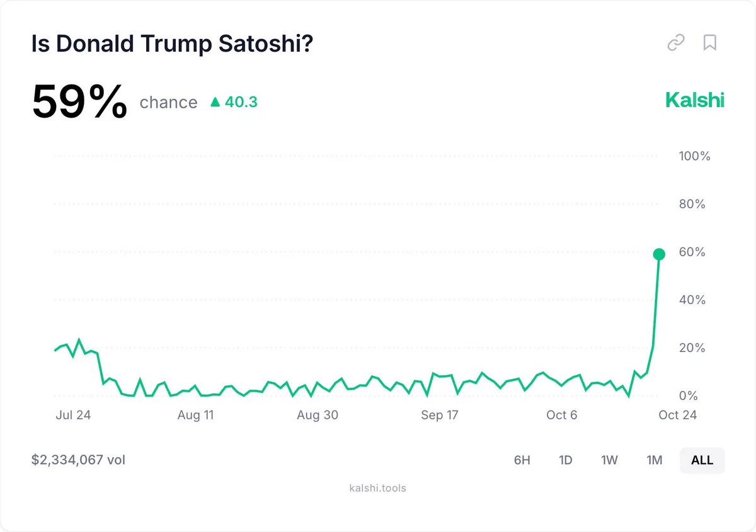This screenshot has height=532, width=756.
Task: Click the $2,334,067 vol figure
Action: pyautogui.click(x=78, y=460)
